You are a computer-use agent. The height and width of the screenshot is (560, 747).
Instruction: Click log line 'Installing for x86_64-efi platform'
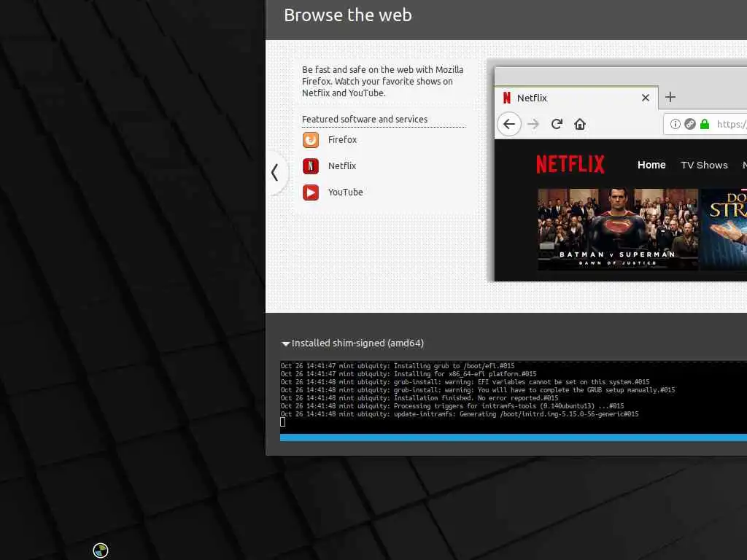[409, 374]
